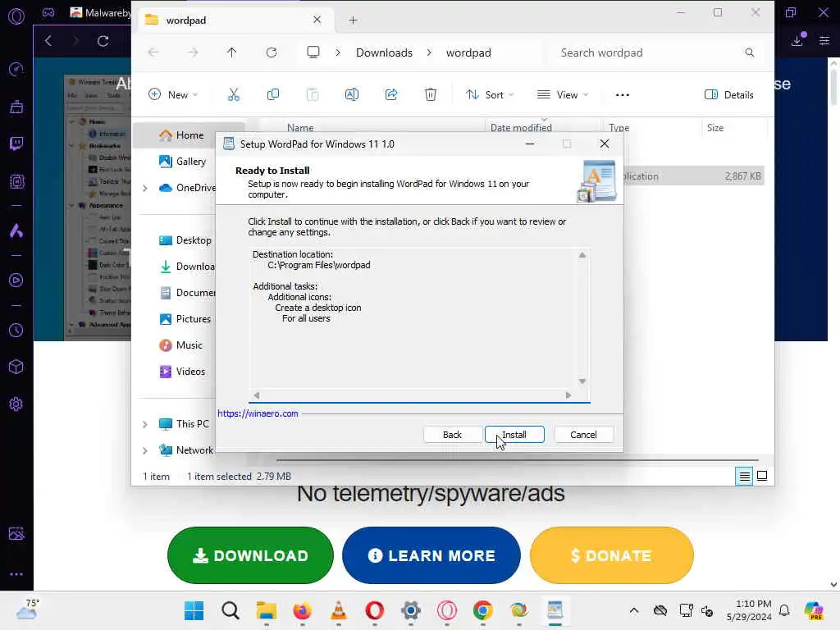The height and width of the screenshot is (630, 840).
Task: Open VLC from taskbar
Action: pyautogui.click(x=339, y=610)
